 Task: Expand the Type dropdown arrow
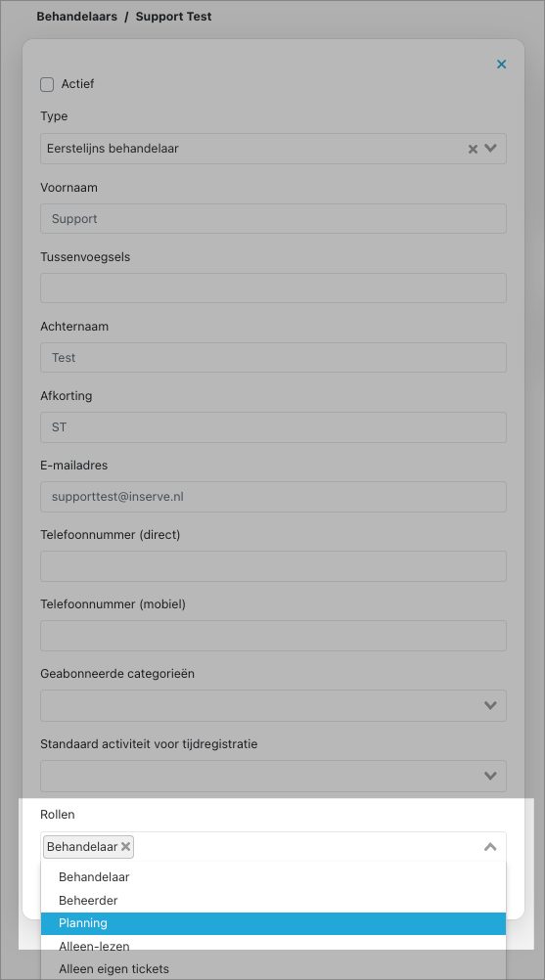pos(490,148)
